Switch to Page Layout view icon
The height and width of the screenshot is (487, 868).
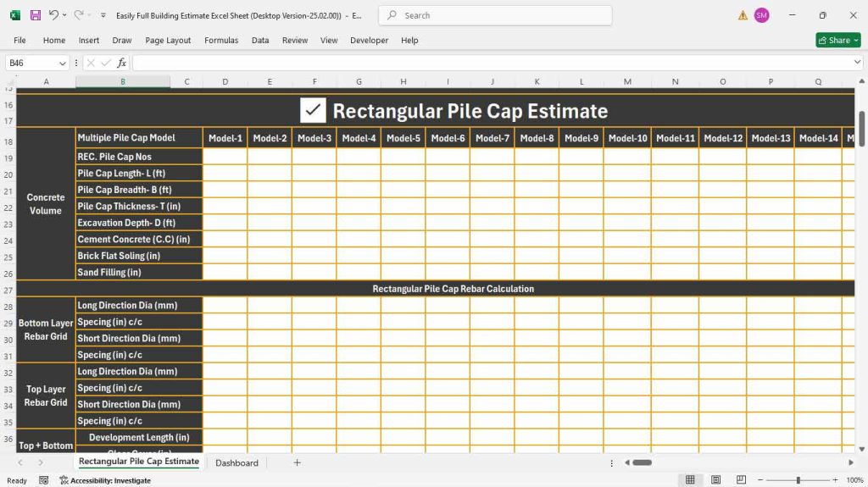715,480
